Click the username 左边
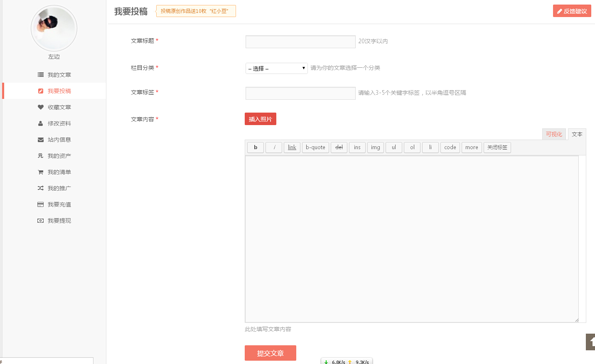The width and height of the screenshot is (595, 364). point(54,57)
